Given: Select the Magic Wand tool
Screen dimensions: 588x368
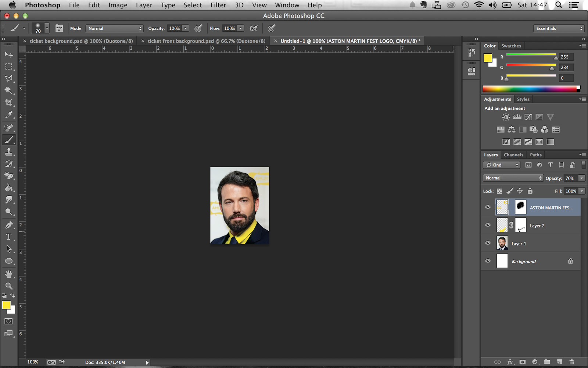Looking at the screenshot, I should pos(9,91).
